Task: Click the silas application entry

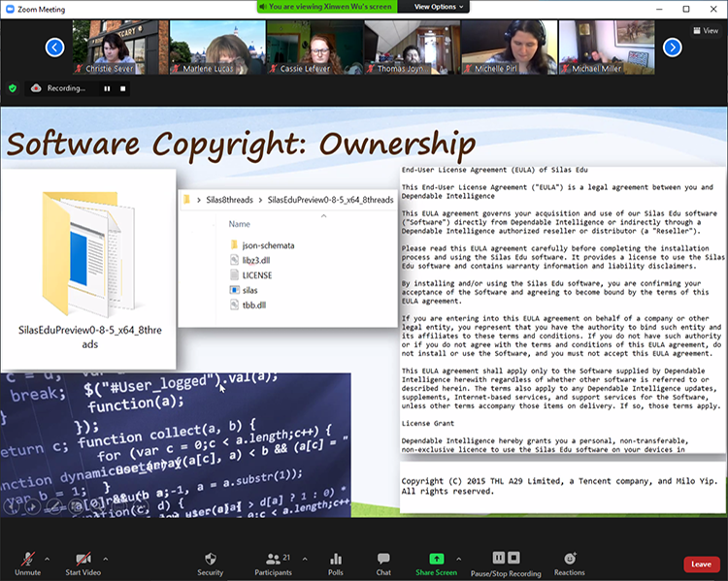Action: [x=245, y=290]
